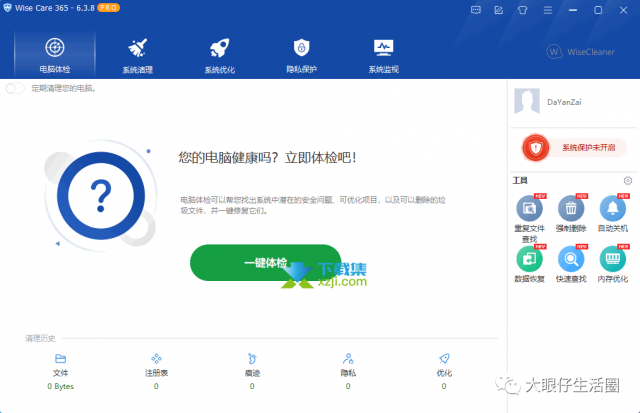640x413 pixels.
Task: Click the Wise Care 365 app logo icon
Action: (x=7, y=8)
